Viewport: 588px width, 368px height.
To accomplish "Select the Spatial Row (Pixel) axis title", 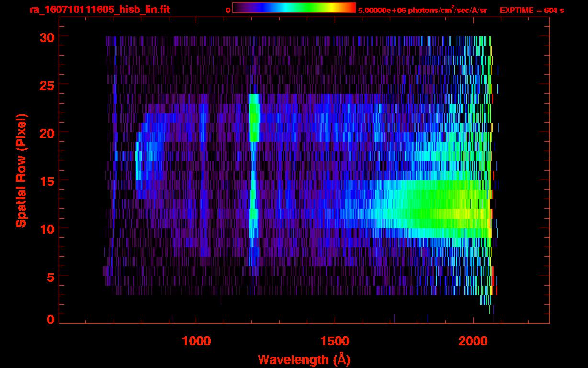I will (x=21, y=170).
